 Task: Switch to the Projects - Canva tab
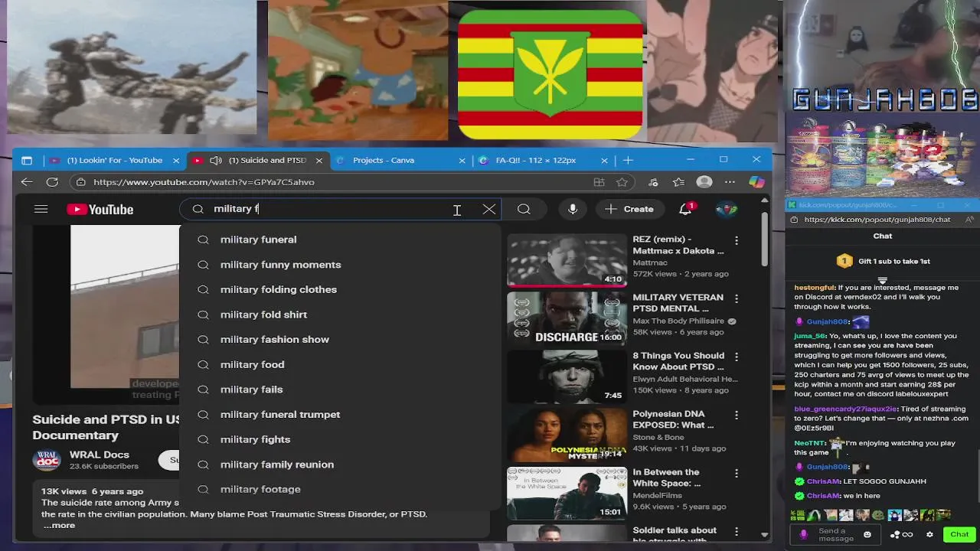tap(384, 161)
